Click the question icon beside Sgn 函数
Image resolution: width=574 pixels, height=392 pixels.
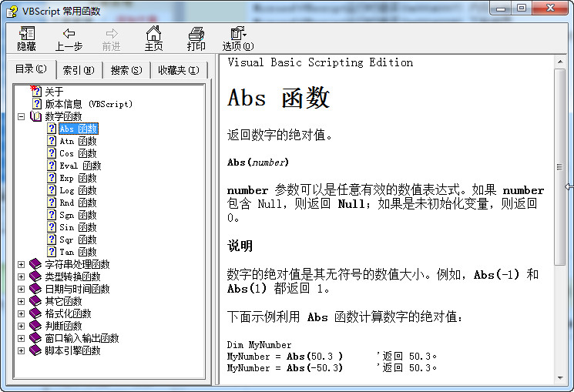[52, 215]
